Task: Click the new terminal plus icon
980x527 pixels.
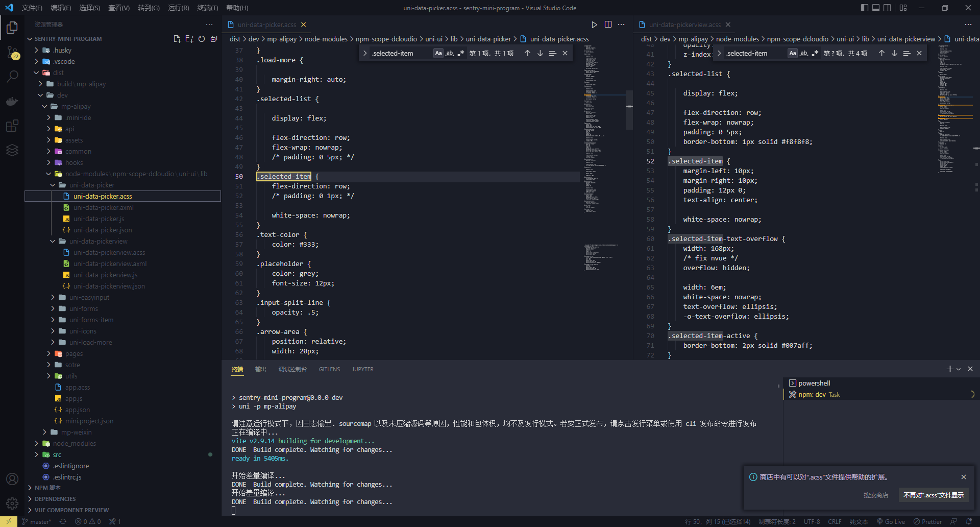Action: click(x=949, y=369)
